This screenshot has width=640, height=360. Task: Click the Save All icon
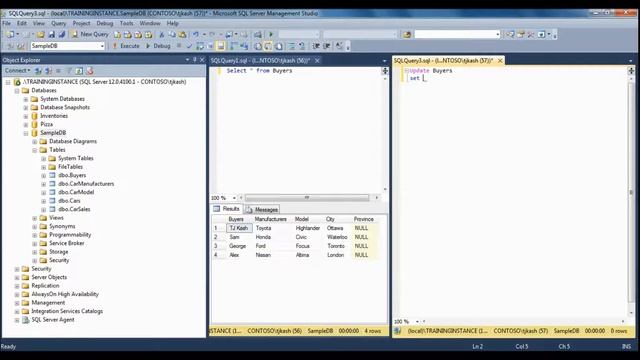pos(62,34)
